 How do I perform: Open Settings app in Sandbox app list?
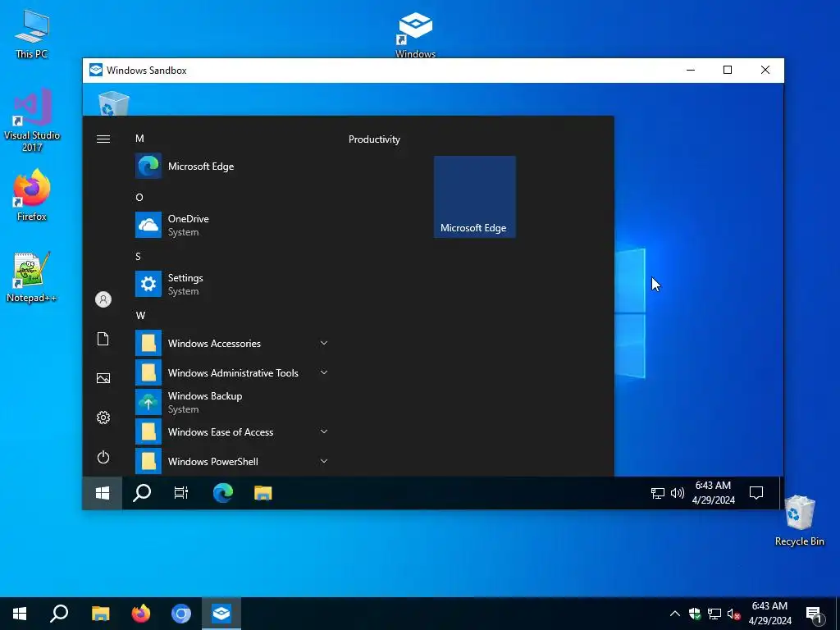[x=231, y=284]
